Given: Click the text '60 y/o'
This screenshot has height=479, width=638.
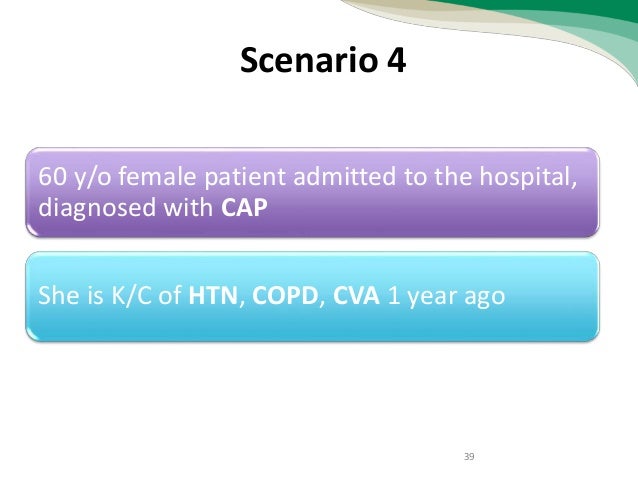Looking at the screenshot, I should click(74, 177).
